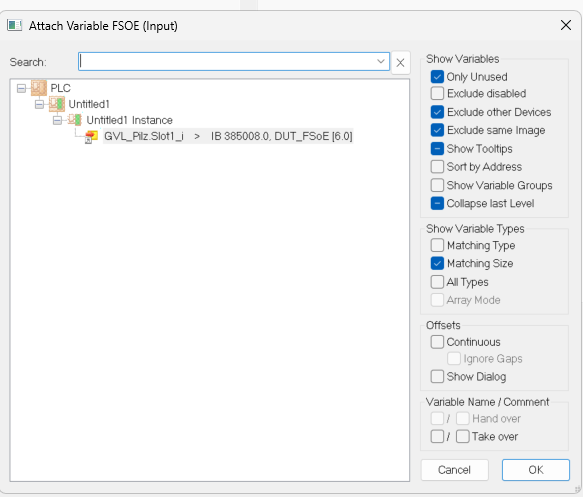Image resolution: width=583 pixels, height=497 pixels.
Task: Click the OK button
Action: [x=535, y=470]
